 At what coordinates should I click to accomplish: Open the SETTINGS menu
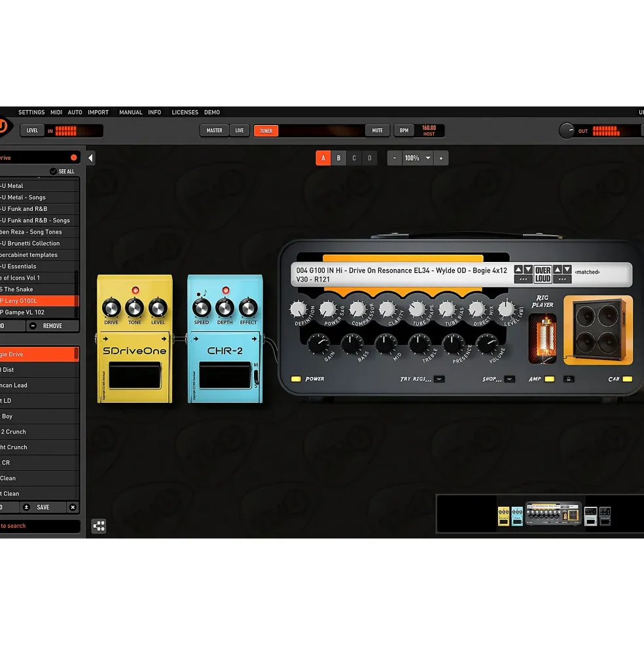point(31,112)
